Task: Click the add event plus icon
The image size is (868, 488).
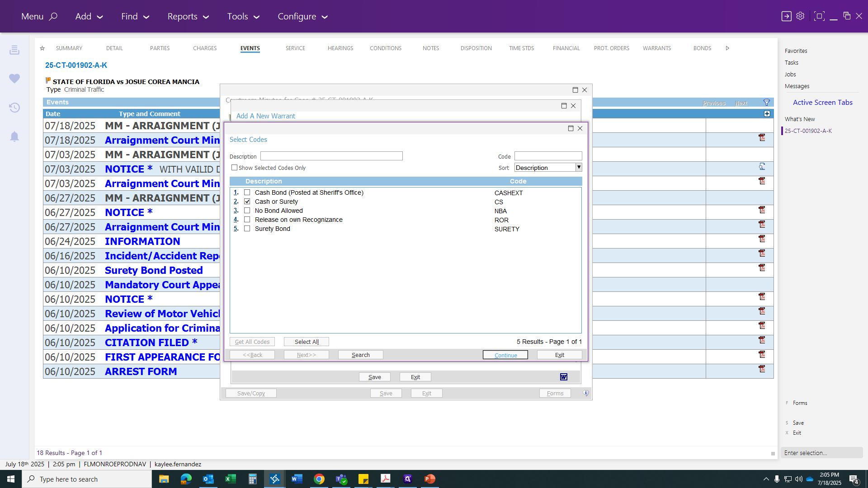Action: click(x=767, y=114)
